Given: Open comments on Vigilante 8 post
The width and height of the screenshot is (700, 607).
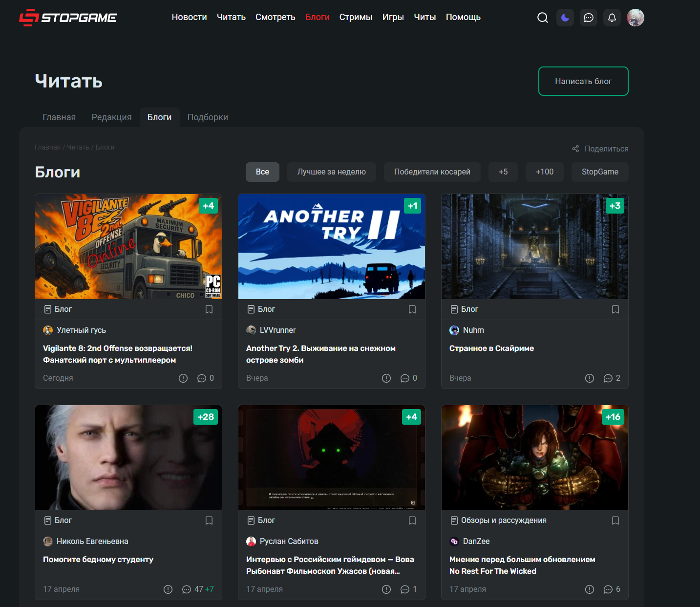Looking at the screenshot, I should (x=206, y=378).
